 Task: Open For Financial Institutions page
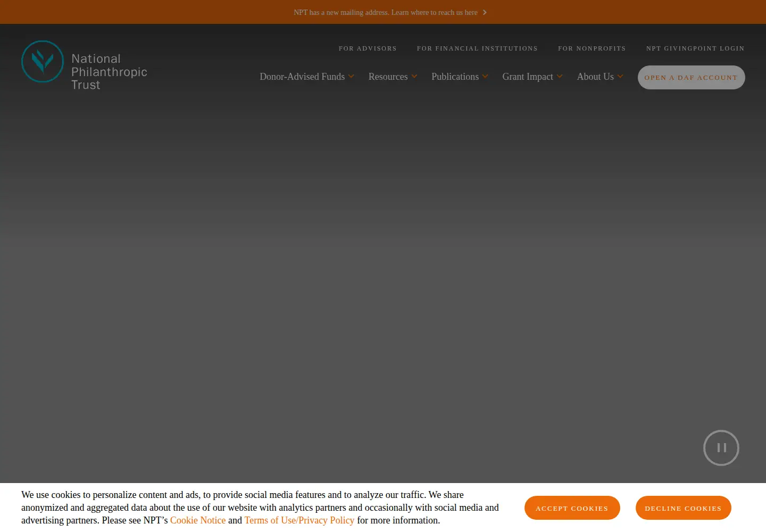[477, 48]
